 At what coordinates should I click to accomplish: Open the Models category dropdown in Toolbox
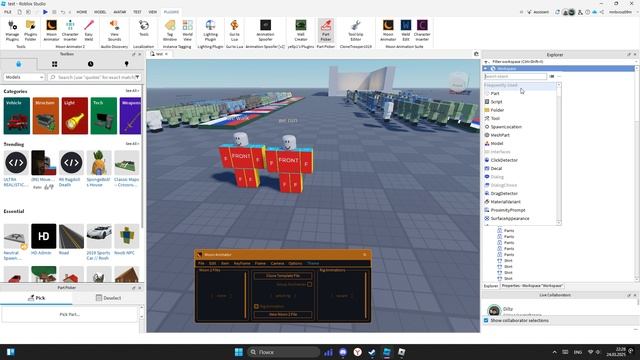(24, 77)
